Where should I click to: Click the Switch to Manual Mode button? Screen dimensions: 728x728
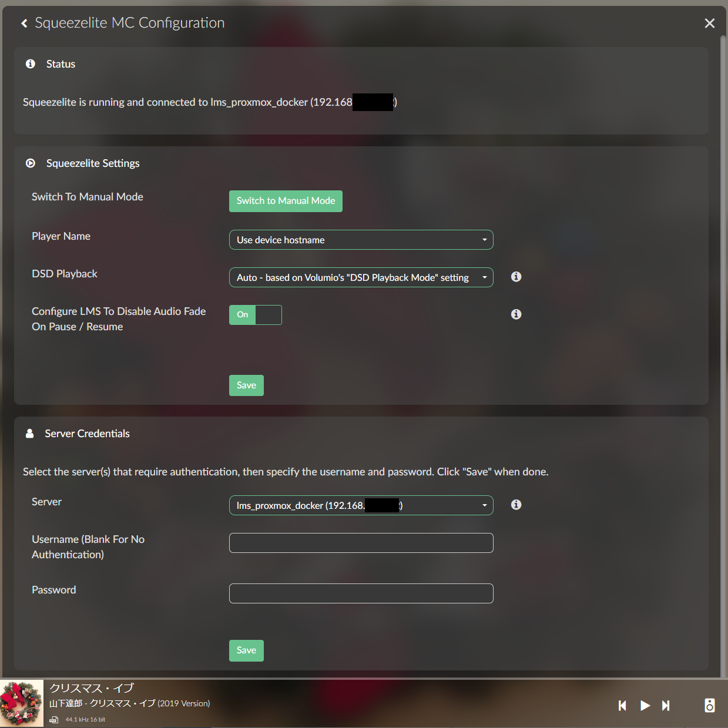[286, 201]
